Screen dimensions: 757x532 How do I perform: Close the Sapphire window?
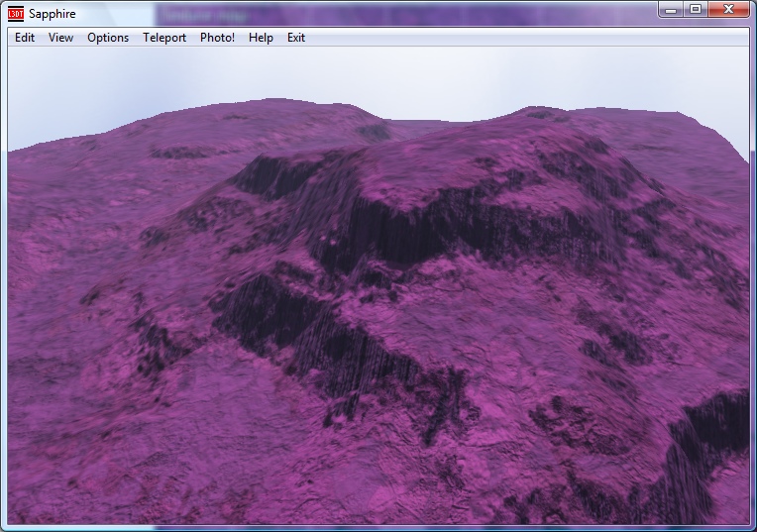click(x=729, y=9)
